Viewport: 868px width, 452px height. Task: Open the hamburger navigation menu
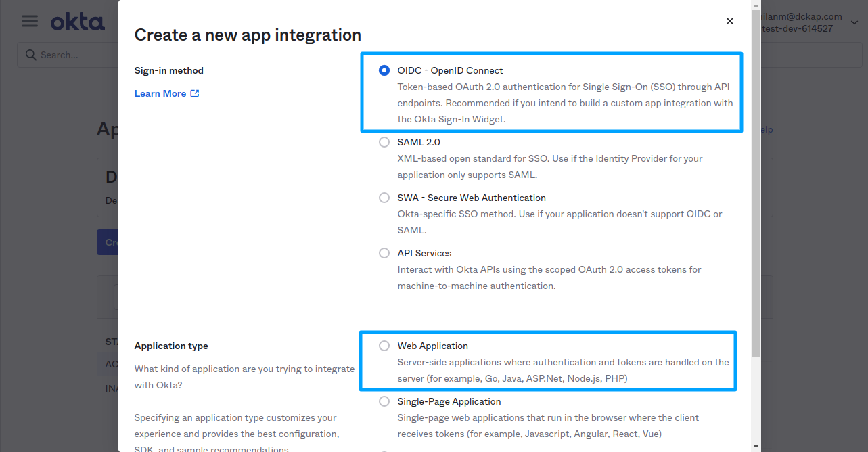coord(28,21)
